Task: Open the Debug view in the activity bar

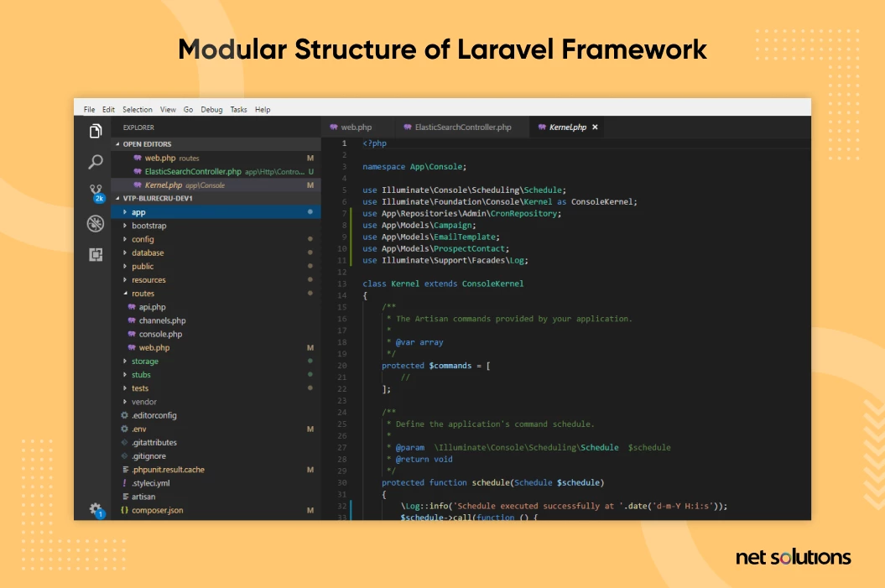Action: click(95, 225)
